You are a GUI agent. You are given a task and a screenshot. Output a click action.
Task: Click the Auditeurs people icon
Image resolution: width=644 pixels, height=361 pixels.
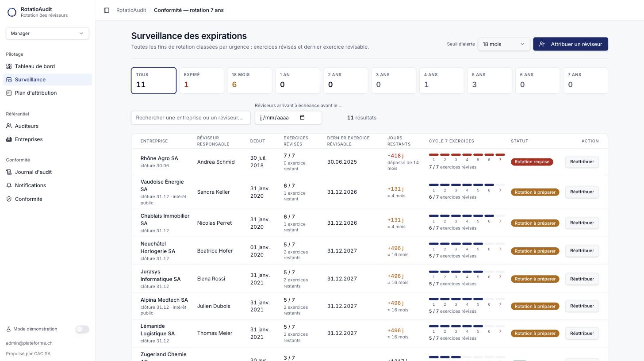coord(9,126)
